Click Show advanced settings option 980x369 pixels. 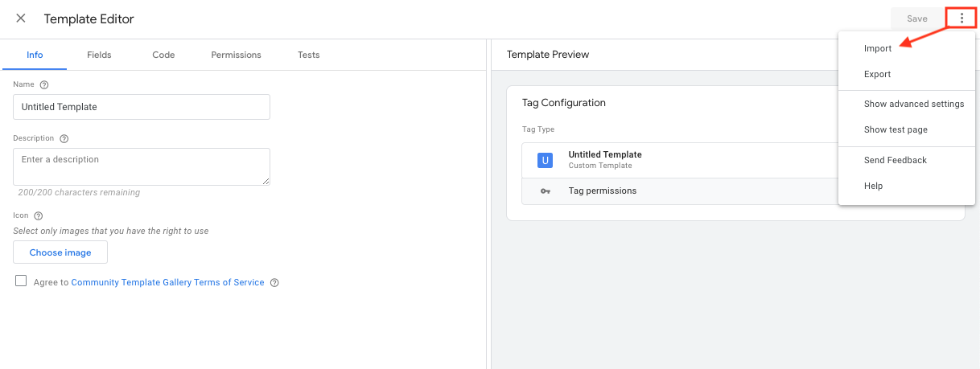pyautogui.click(x=913, y=104)
